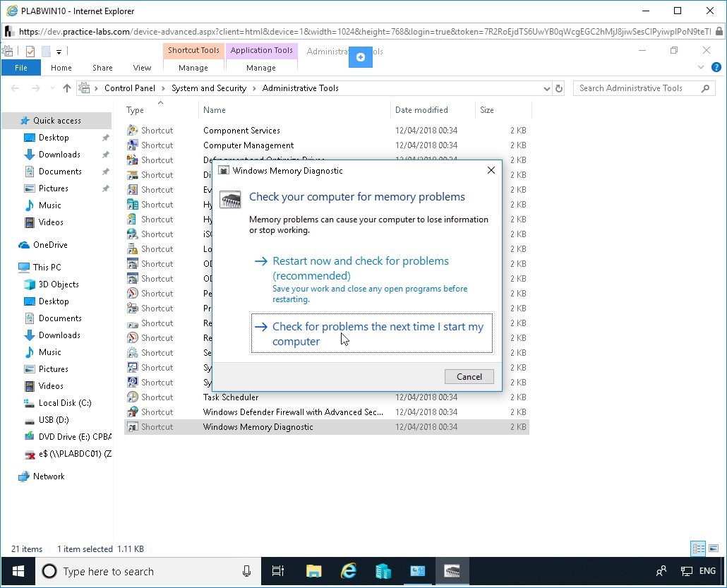Choose Check for problems next time I start
The height and width of the screenshot is (588, 727).
[x=371, y=333]
